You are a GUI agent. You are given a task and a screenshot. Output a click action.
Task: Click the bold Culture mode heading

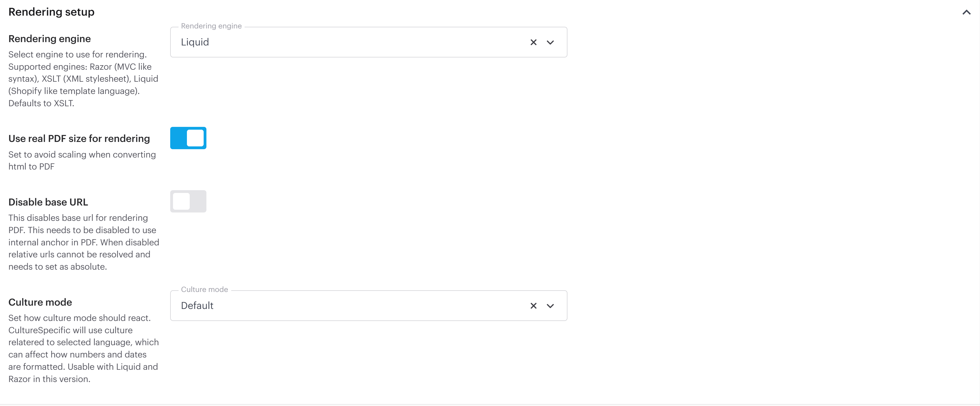tap(40, 302)
